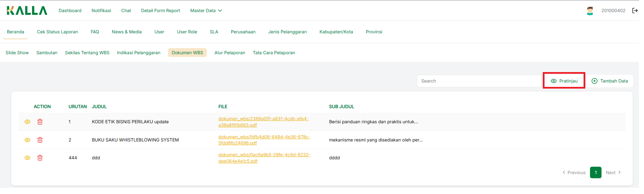
Task: View the KODE ETIK BISNIS PERILAKU entry
Action: coord(28,122)
